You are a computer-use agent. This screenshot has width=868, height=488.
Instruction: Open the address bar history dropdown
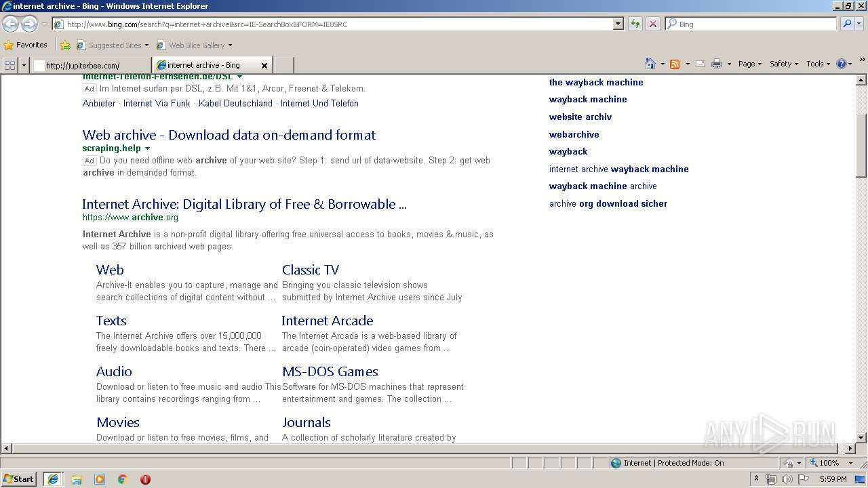[618, 24]
